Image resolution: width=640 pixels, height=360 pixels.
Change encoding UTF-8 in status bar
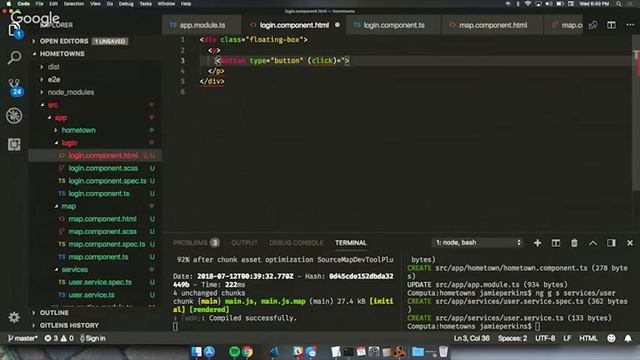(545, 338)
